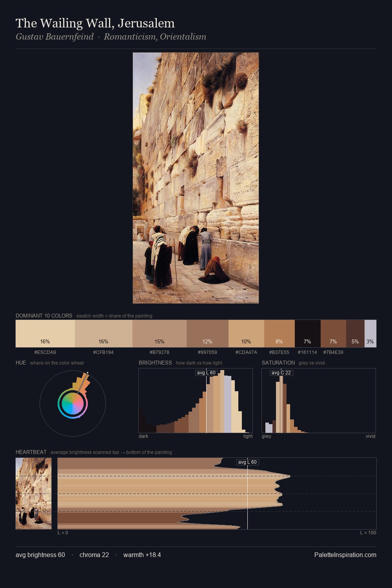
Task: Click the '#997059' hex code label
Action: (x=207, y=352)
